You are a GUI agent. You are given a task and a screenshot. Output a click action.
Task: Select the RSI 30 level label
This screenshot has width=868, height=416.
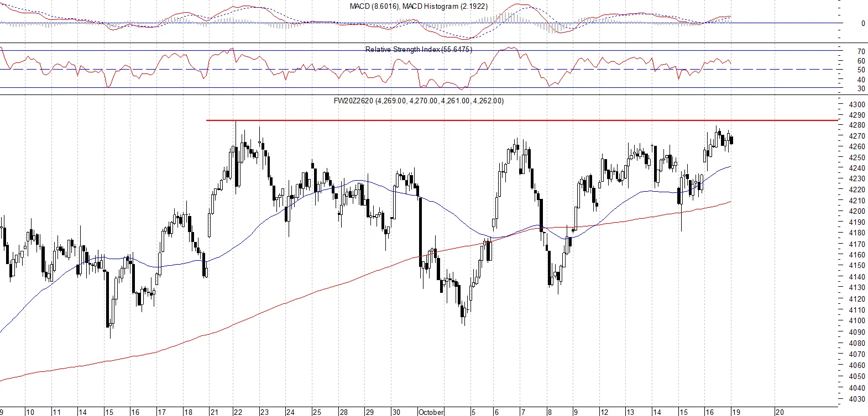[x=861, y=88]
